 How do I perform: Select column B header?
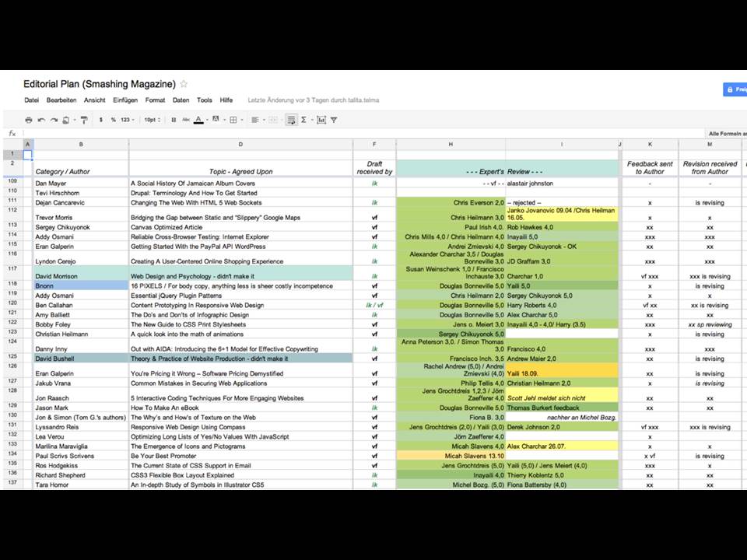[81, 145]
